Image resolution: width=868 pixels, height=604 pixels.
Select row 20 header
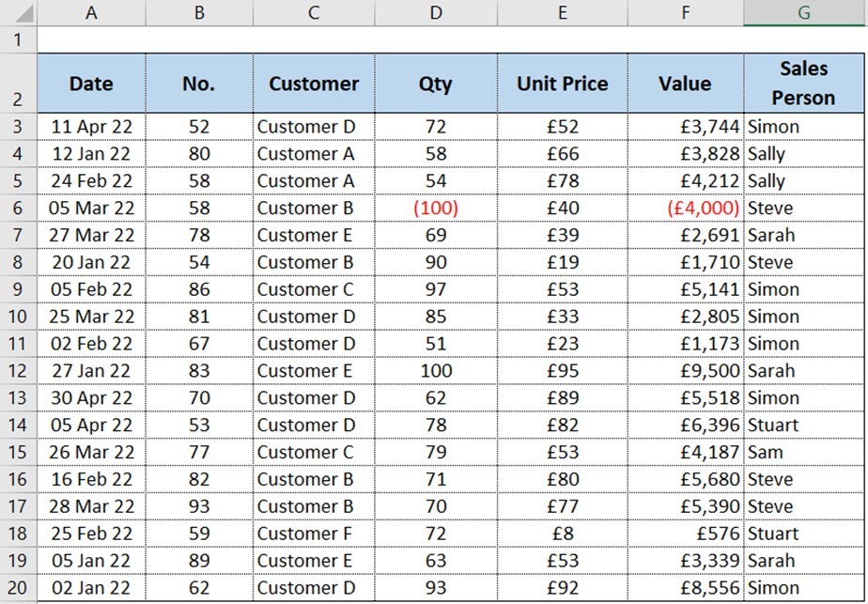[x=19, y=589]
